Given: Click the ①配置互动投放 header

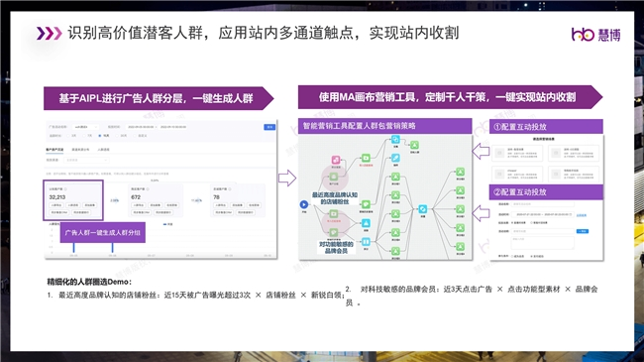Looking at the screenshot, I should pyautogui.click(x=546, y=127).
